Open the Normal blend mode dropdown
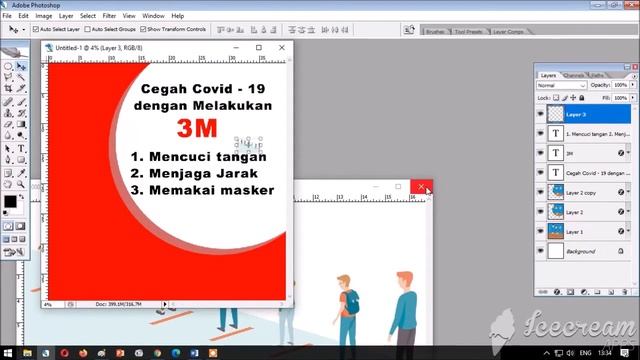The image size is (640, 360). coord(561,85)
